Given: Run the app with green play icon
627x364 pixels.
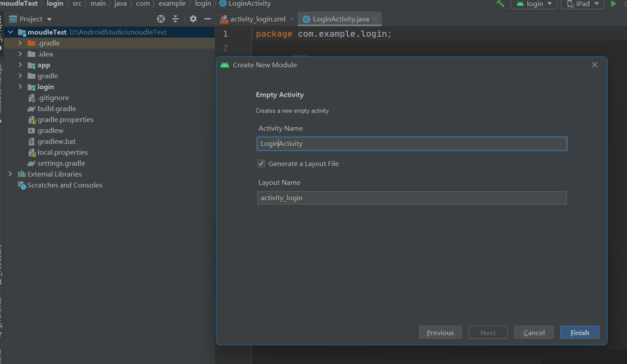Looking at the screenshot, I should click(x=613, y=3).
